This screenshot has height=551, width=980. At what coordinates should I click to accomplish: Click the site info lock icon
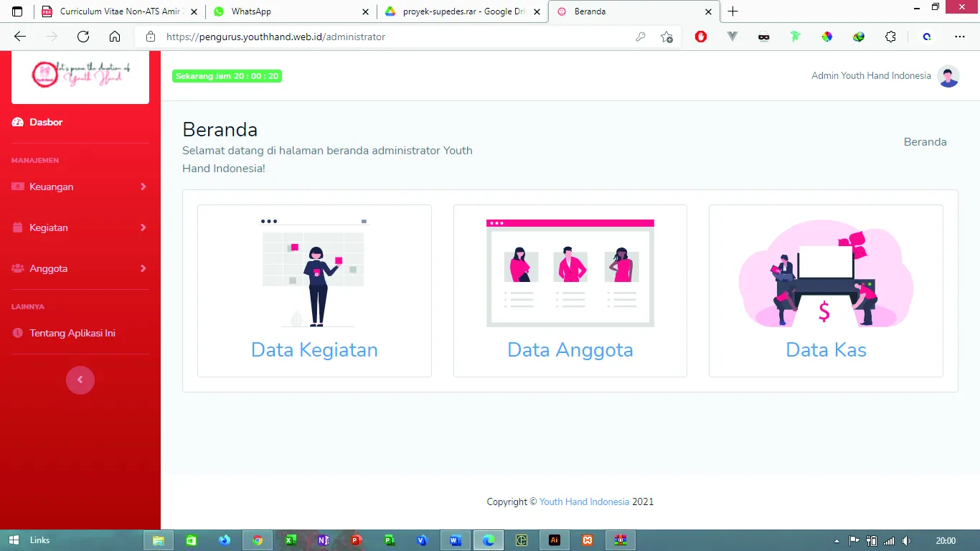point(150,37)
